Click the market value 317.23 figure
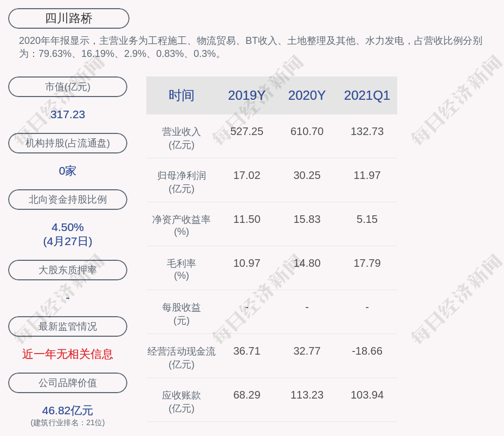The image size is (504, 436). point(68,114)
